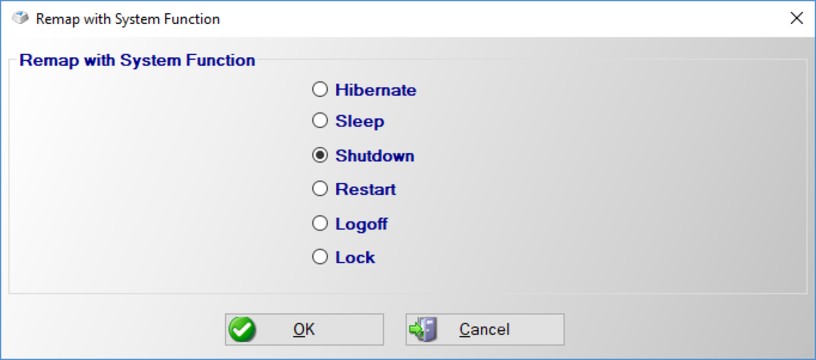Click the Shutdown label text

[375, 156]
